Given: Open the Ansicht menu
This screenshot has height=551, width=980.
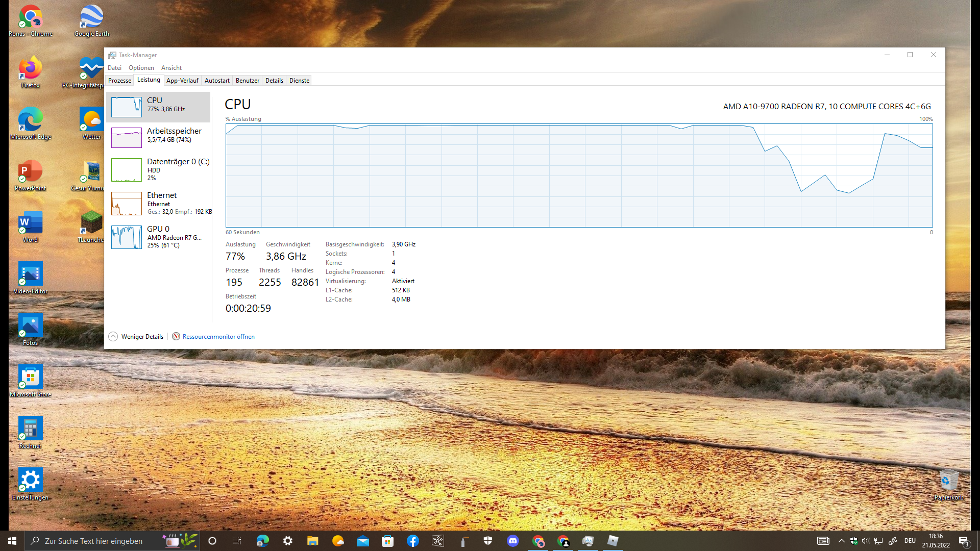Looking at the screenshot, I should (171, 68).
